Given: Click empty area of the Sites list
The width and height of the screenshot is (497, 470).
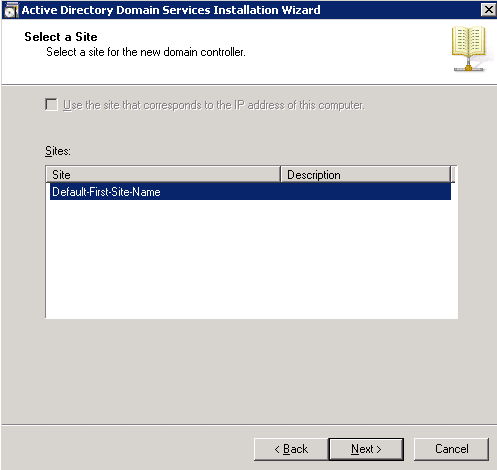Looking at the screenshot, I should pyautogui.click(x=251, y=259).
